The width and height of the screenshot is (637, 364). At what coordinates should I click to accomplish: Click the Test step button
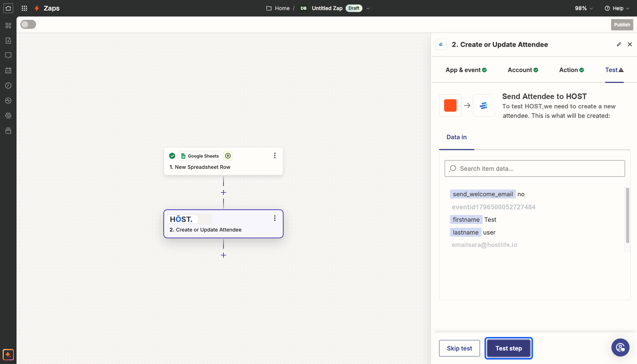pyautogui.click(x=509, y=348)
